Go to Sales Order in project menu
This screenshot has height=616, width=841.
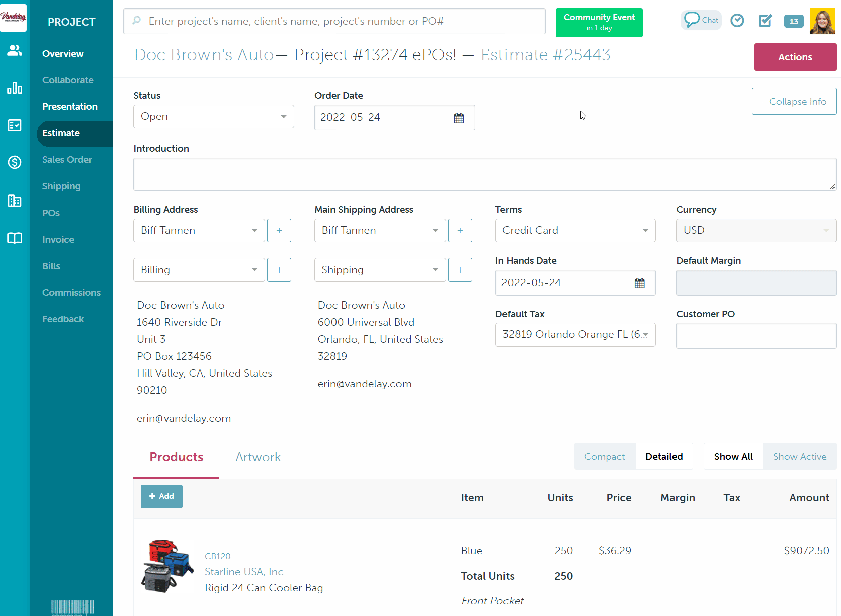(x=67, y=160)
